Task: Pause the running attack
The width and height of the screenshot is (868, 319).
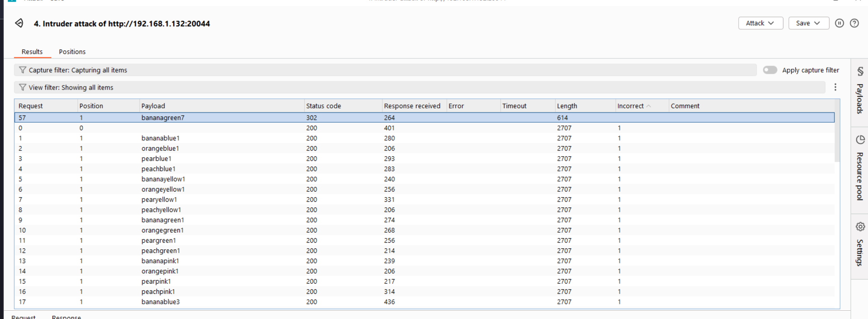Action: 839,23
